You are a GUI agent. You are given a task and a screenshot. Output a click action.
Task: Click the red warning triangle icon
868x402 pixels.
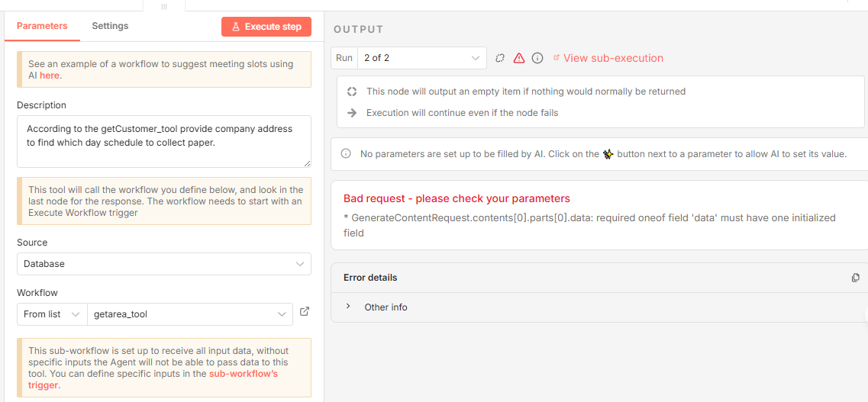pyautogui.click(x=519, y=58)
